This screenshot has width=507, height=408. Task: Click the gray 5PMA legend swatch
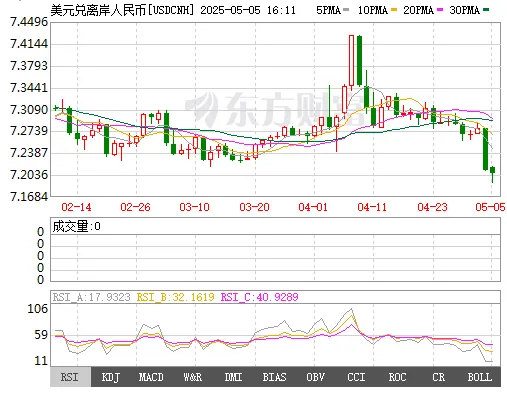tap(346, 10)
